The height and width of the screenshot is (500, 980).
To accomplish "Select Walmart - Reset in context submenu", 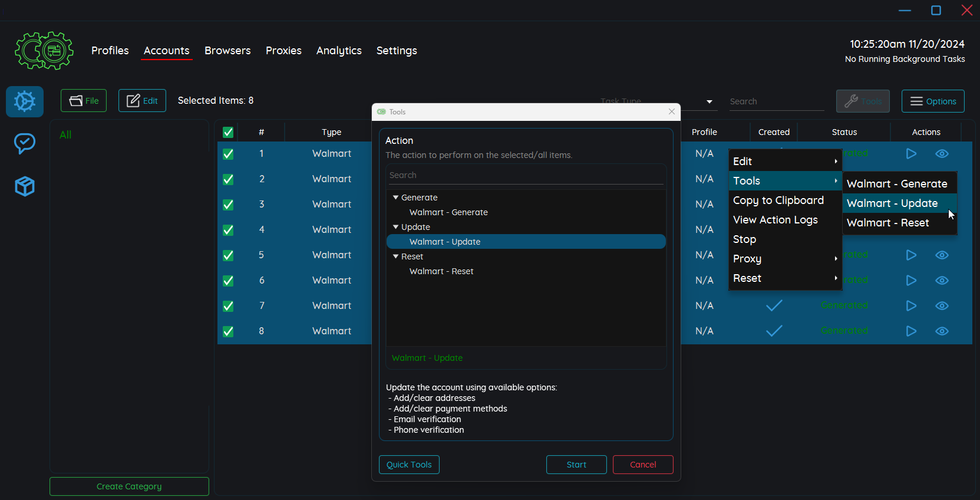I will coord(887,223).
